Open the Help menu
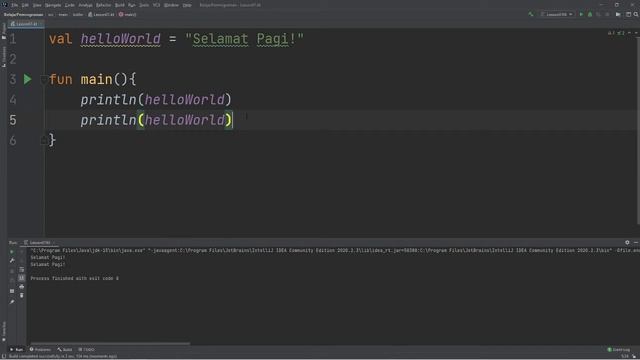The image size is (640, 360). (187, 5)
